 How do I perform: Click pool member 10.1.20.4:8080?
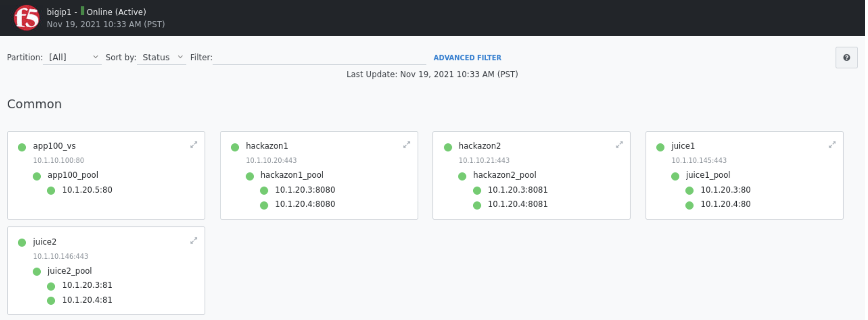(305, 204)
